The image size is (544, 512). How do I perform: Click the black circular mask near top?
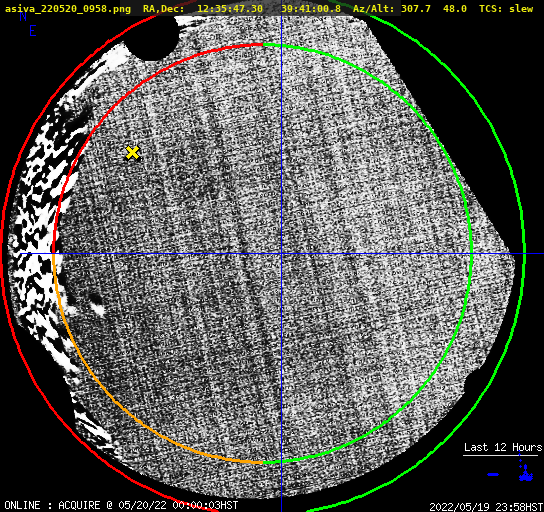coord(154,36)
